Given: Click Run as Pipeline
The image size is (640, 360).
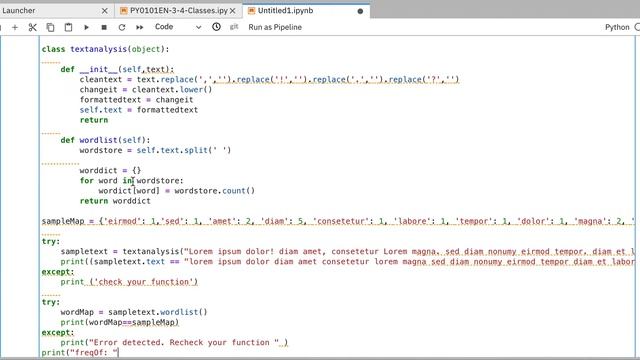Looking at the screenshot, I should point(275,27).
